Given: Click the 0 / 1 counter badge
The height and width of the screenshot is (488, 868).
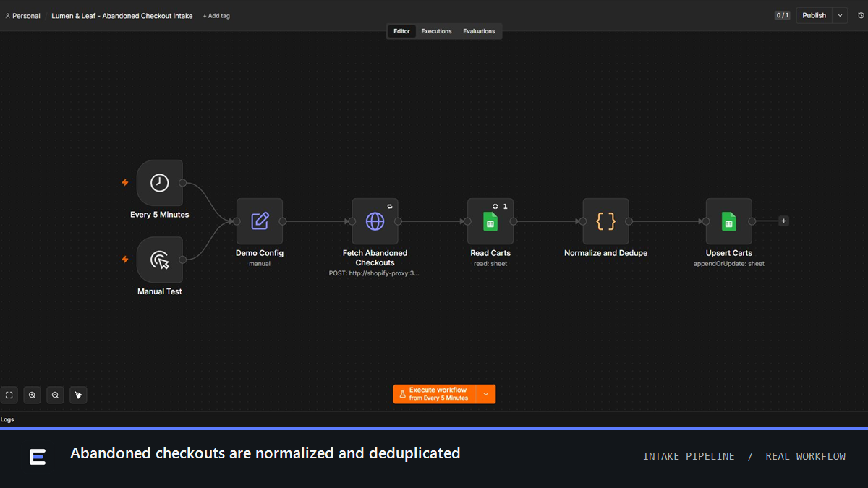Looking at the screenshot, I should [783, 15].
